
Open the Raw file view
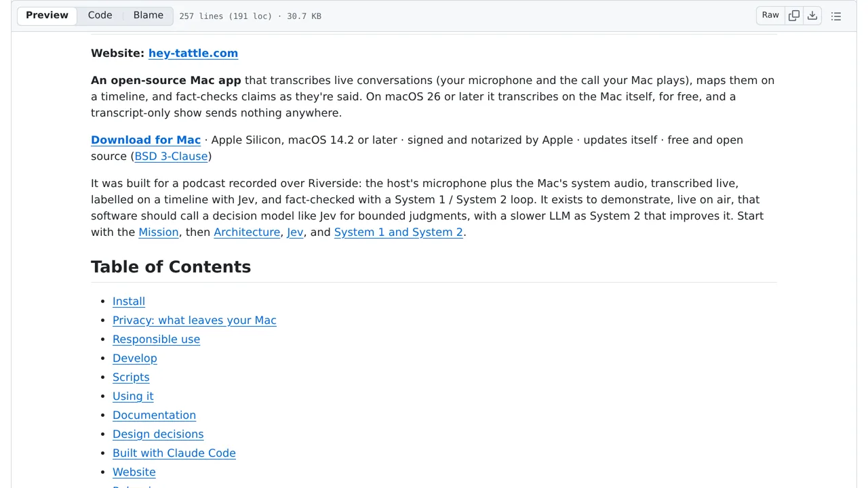[x=770, y=16]
